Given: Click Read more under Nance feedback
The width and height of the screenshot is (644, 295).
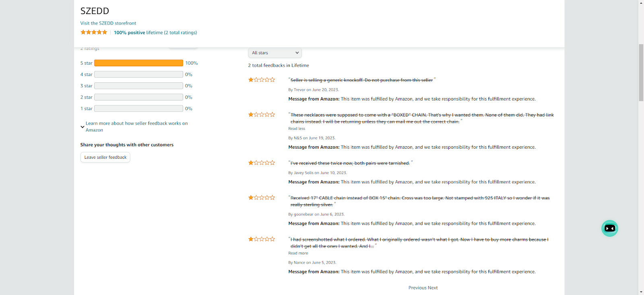Looking at the screenshot, I should click(x=298, y=253).
